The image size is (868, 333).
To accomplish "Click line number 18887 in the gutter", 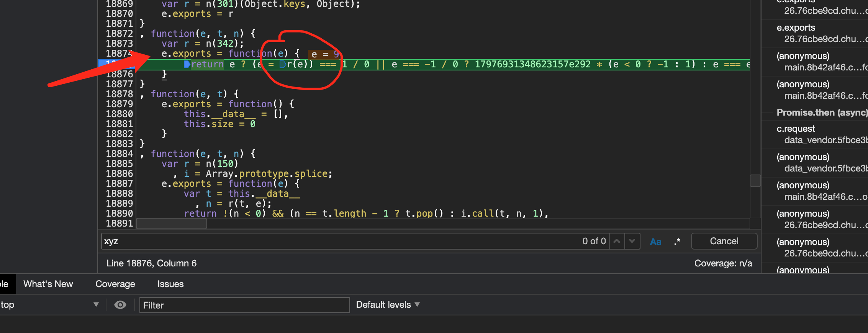I will pyautogui.click(x=119, y=183).
